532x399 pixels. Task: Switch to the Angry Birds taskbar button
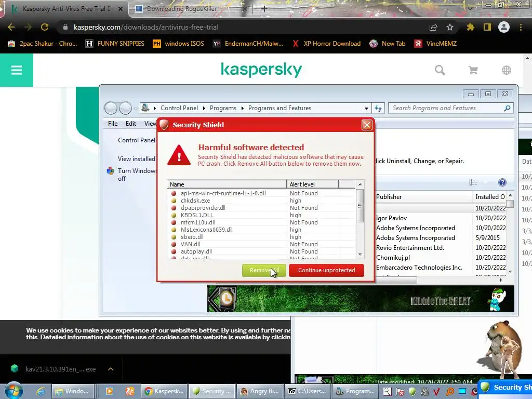(x=260, y=391)
